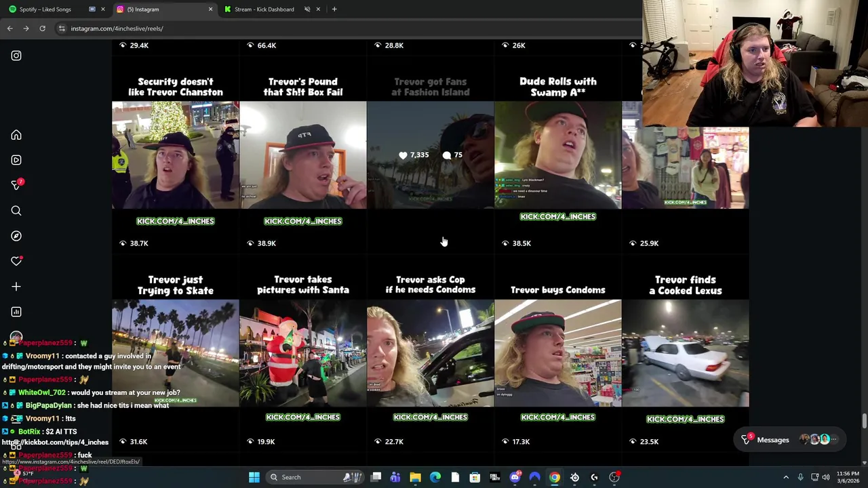Open the Reels icon in the sidebar
Screen dimensions: 868x488
click(16, 160)
